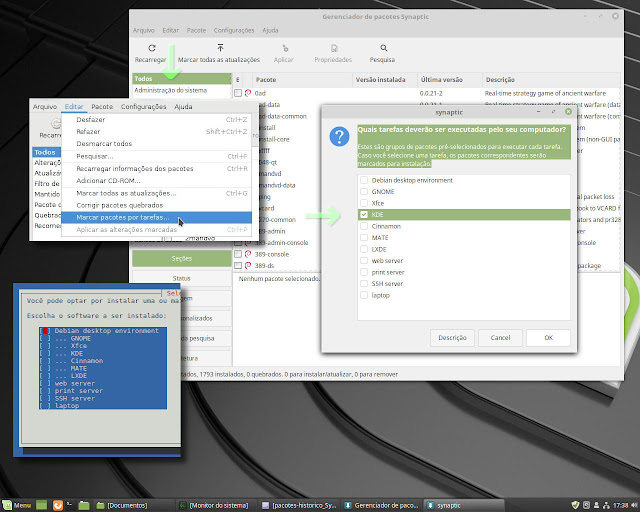
Task: Click the Recarregar toolbar icon in Synaptic
Action: coord(152,48)
